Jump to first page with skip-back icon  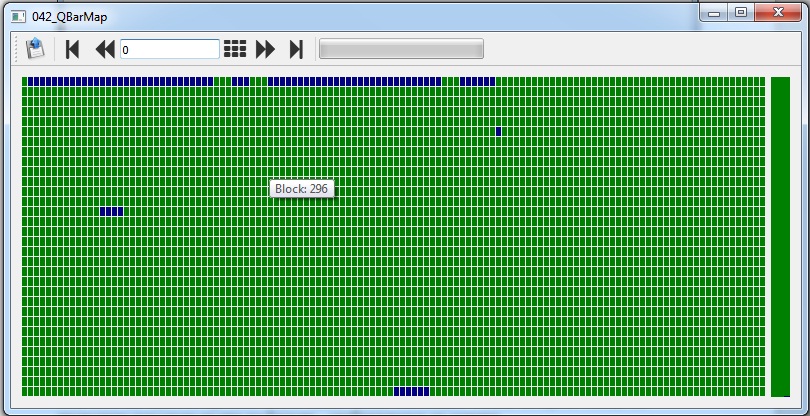(72, 49)
